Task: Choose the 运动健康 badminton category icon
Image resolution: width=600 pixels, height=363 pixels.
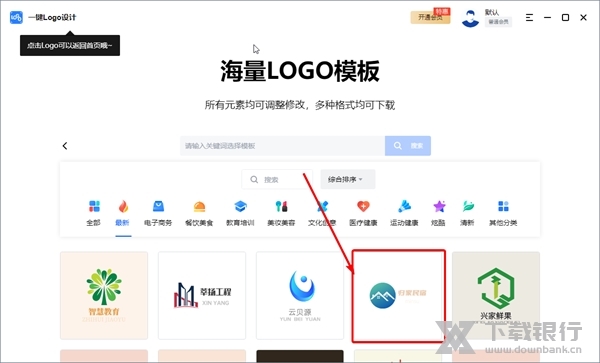Action: tap(404, 206)
